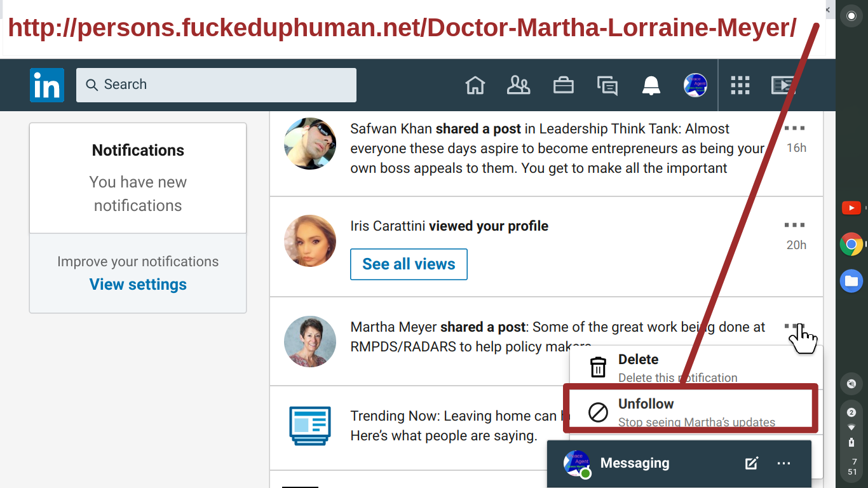
Task: Open the Files app from the shelf
Action: click(x=851, y=281)
